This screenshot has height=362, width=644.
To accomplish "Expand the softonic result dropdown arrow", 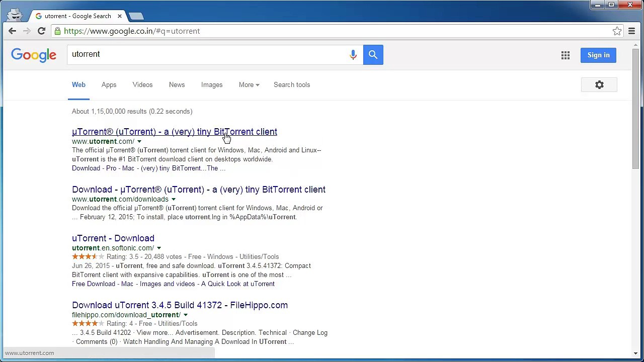I will click(159, 248).
